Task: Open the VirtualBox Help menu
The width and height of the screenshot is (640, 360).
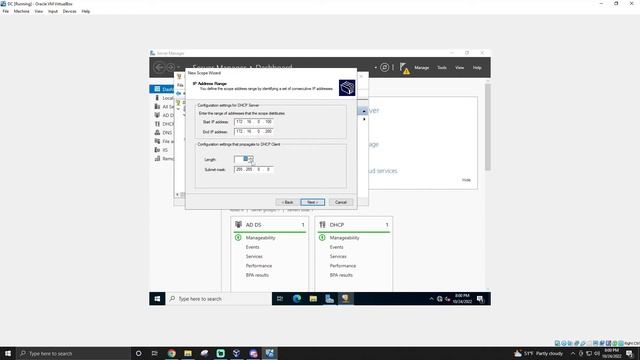Action: coord(86,11)
